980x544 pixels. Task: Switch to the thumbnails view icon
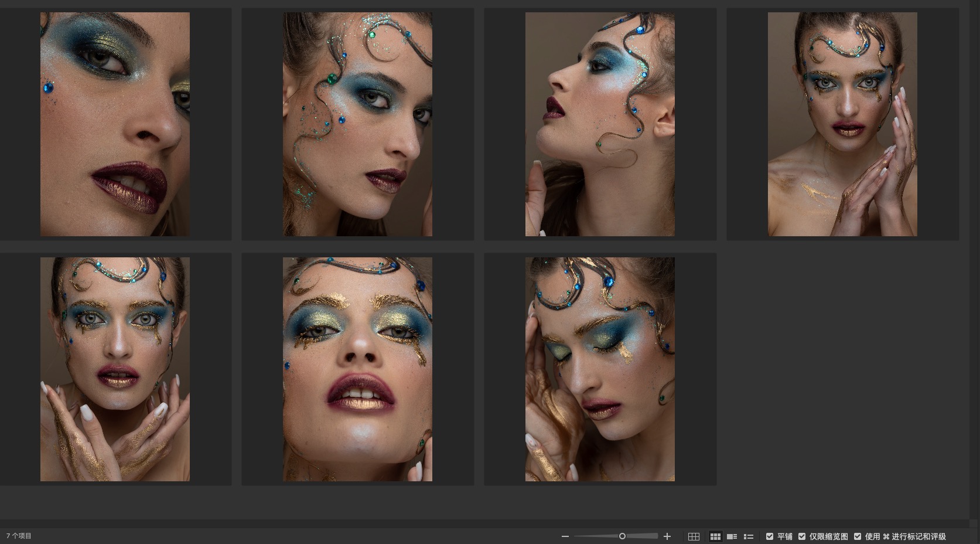pyautogui.click(x=715, y=536)
